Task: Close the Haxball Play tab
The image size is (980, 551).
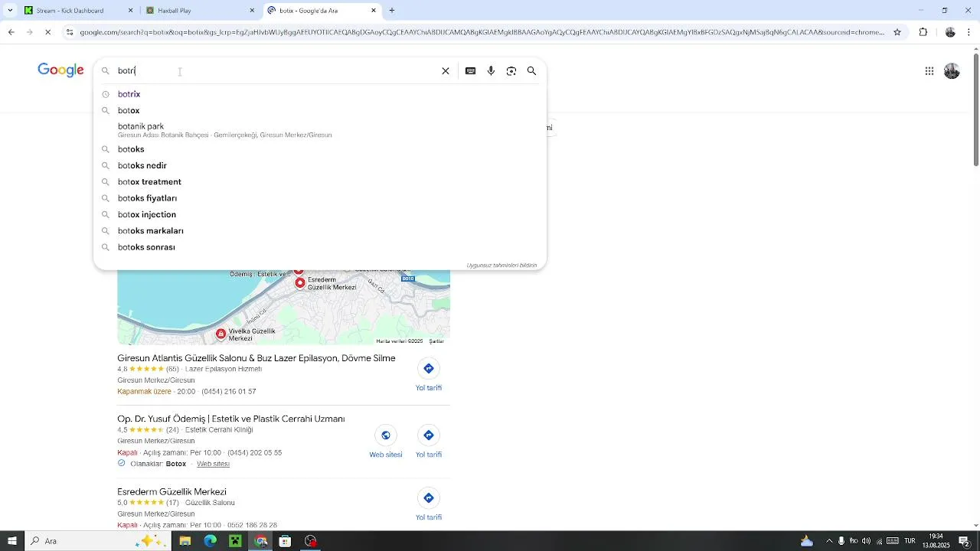Action: point(252,11)
